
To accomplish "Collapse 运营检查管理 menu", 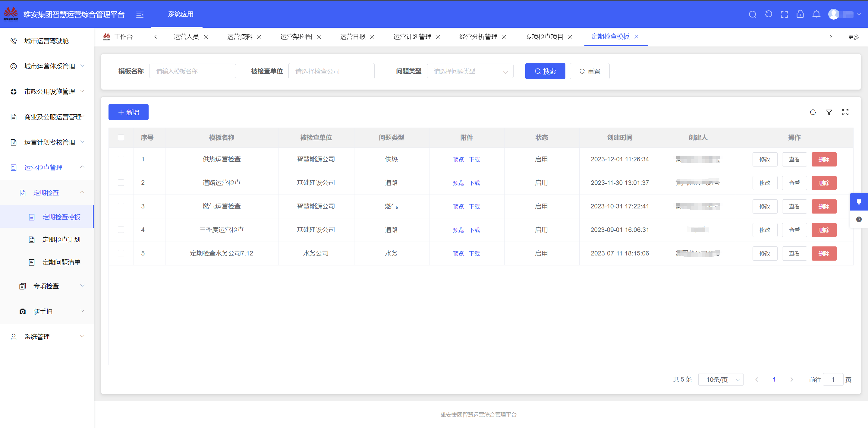I will tap(47, 167).
